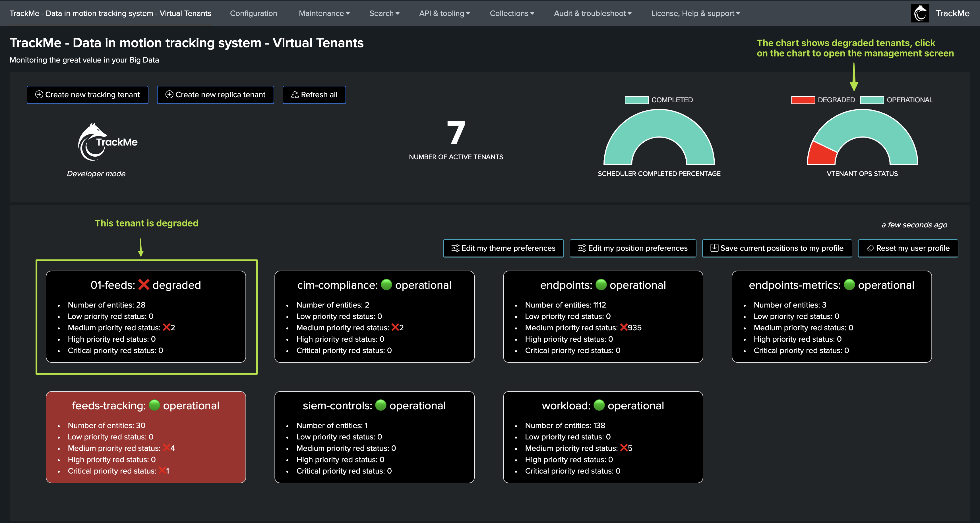Toggle the DEGRADED legend swatch
Screen dimensions: 980x523
point(803,100)
